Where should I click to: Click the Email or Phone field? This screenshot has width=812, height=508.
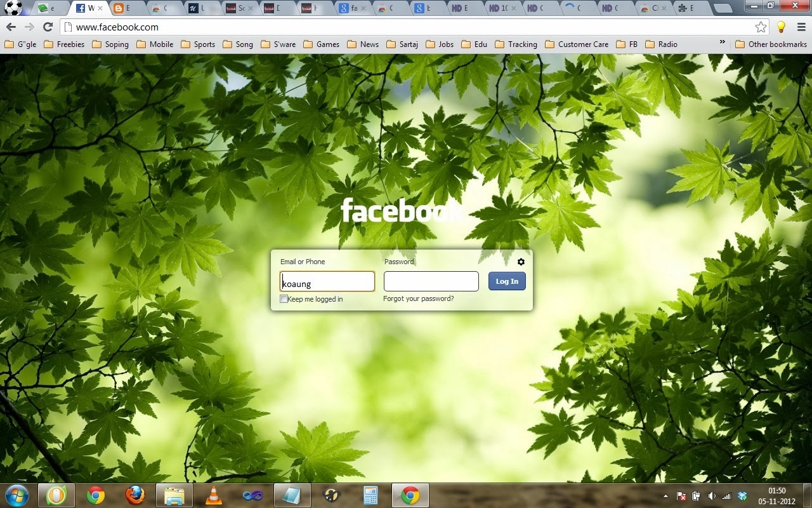click(327, 281)
